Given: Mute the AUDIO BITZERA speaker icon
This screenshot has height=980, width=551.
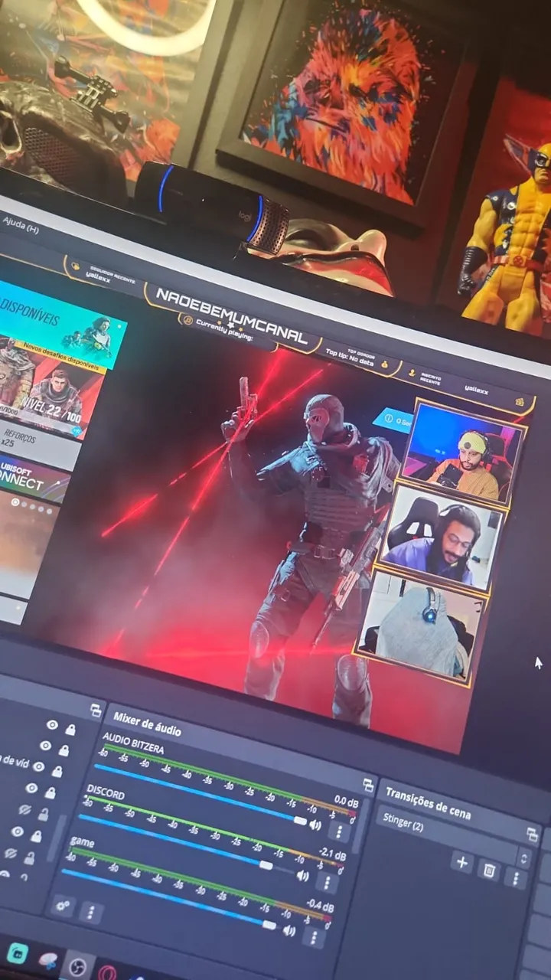Looking at the screenshot, I should coord(315,825).
